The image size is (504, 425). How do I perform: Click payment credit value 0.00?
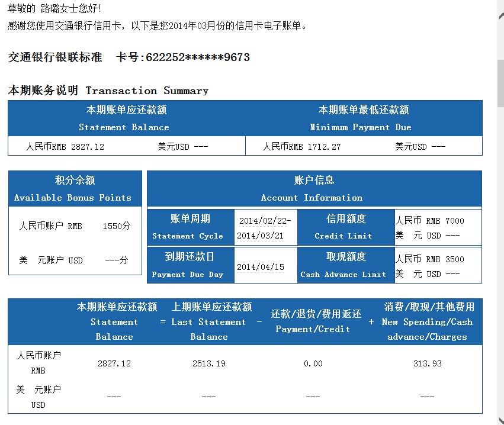[313, 363]
